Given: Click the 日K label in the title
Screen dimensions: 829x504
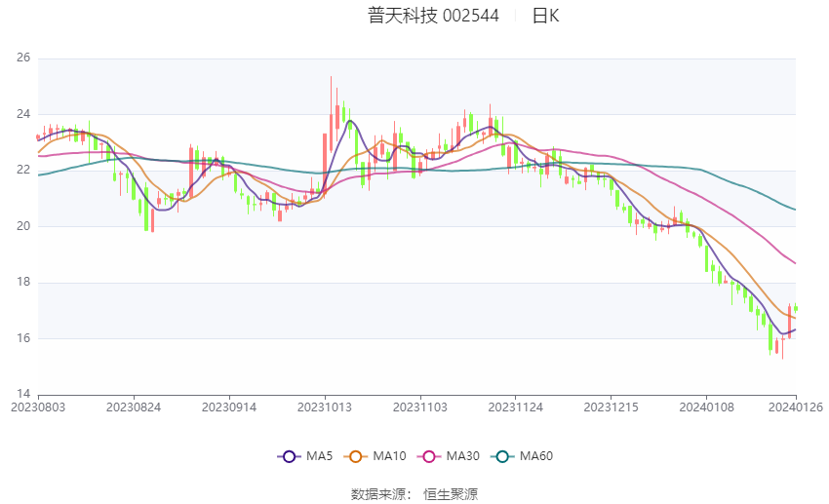Looking at the screenshot, I should [545, 16].
